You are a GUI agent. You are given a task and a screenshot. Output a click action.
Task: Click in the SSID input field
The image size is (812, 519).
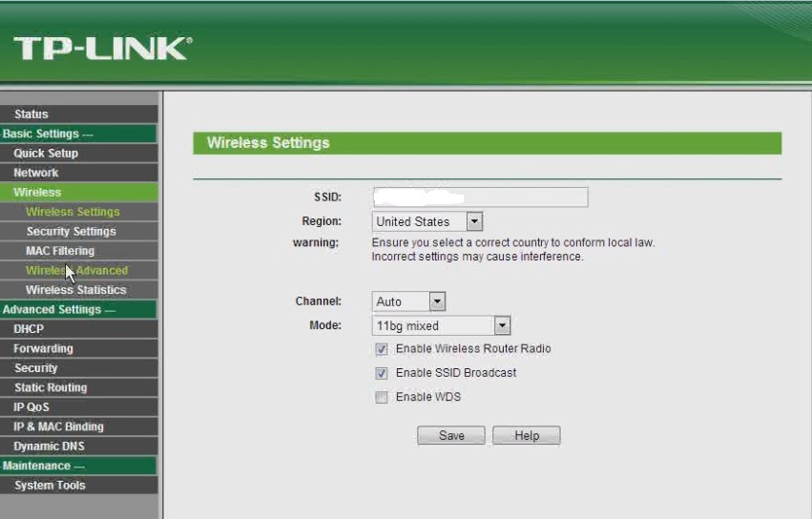(480, 197)
